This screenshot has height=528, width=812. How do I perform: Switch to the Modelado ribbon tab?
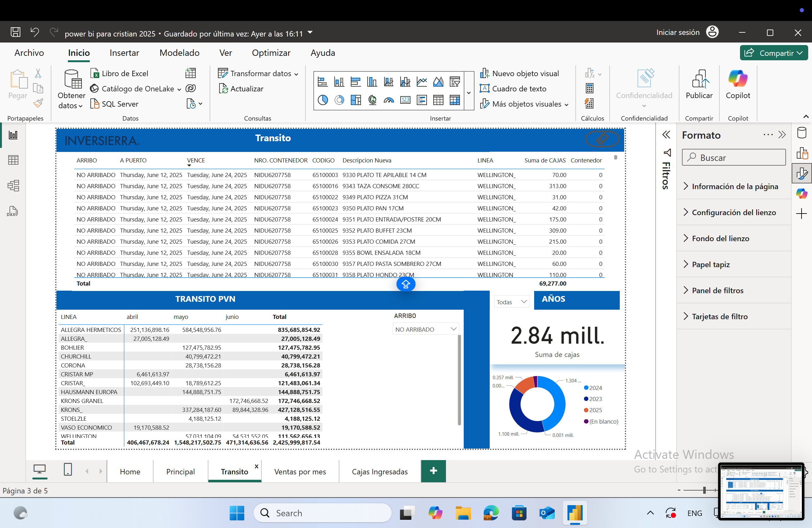pos(179,53)
